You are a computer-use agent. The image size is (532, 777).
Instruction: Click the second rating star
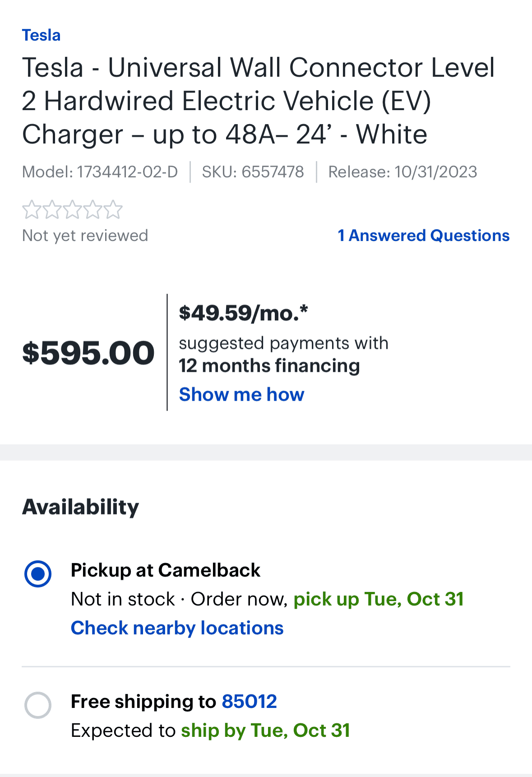[52, 209]
